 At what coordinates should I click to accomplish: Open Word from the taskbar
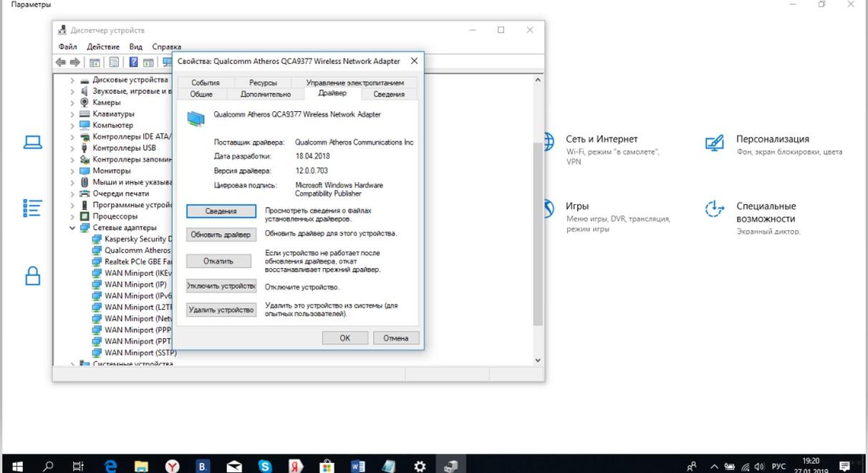tap(359, 466)
